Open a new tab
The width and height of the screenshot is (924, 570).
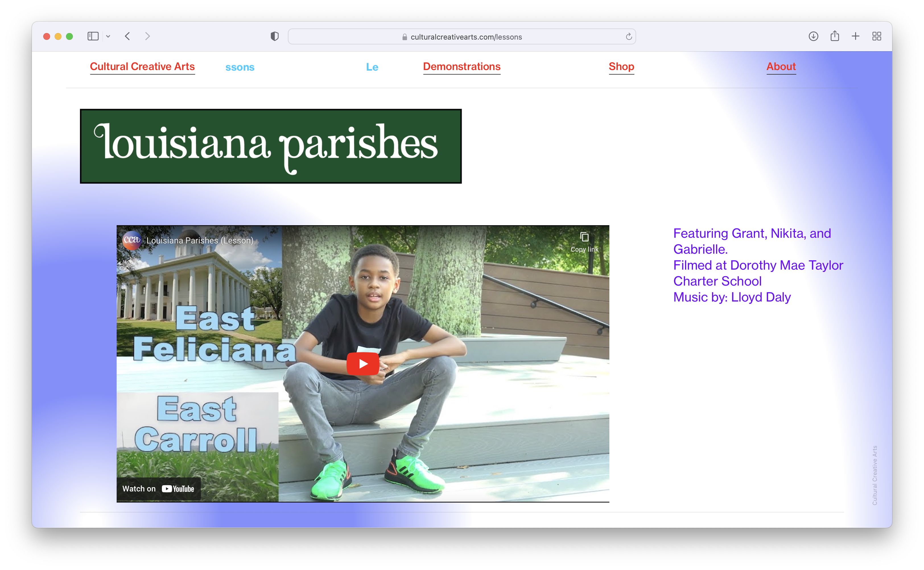(x=855, y=36)
